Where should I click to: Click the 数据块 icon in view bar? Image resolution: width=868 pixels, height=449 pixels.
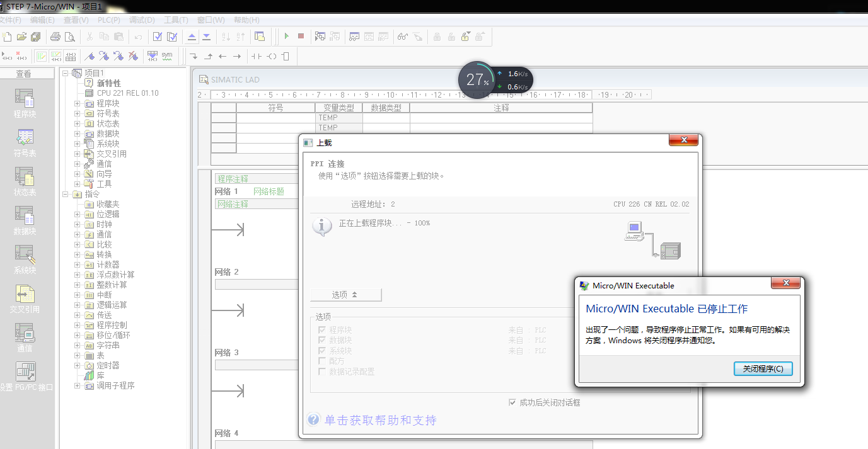[x=25, y=220]
